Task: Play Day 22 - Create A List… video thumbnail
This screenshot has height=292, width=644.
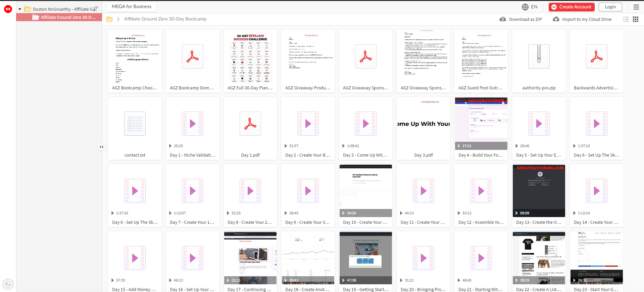Action: coord(539,258)
